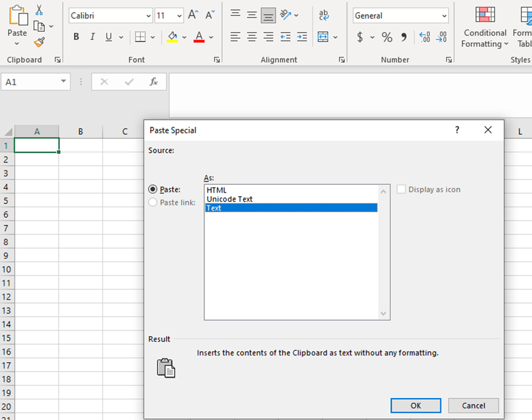Click list scrollbar down arrow
Image resolution: width=532 pixels, height=420 pixels.
pyautogui.click(x=384, y=314)
